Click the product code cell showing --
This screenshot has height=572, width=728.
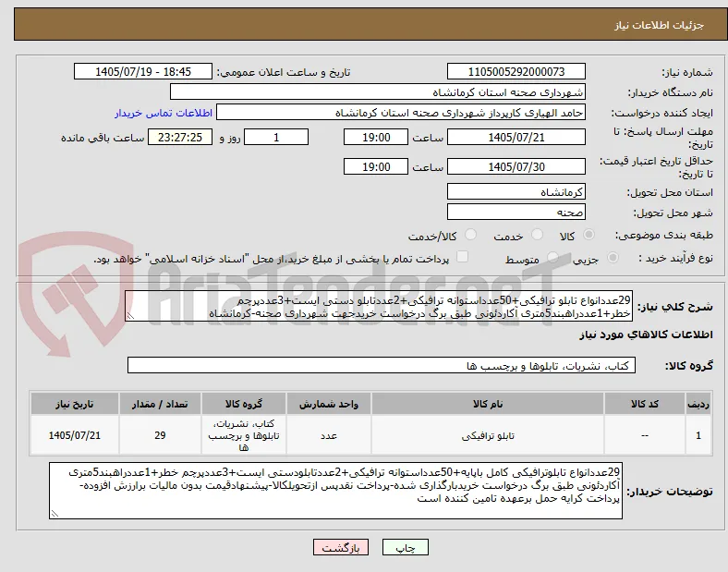click(x=645, y=435)
